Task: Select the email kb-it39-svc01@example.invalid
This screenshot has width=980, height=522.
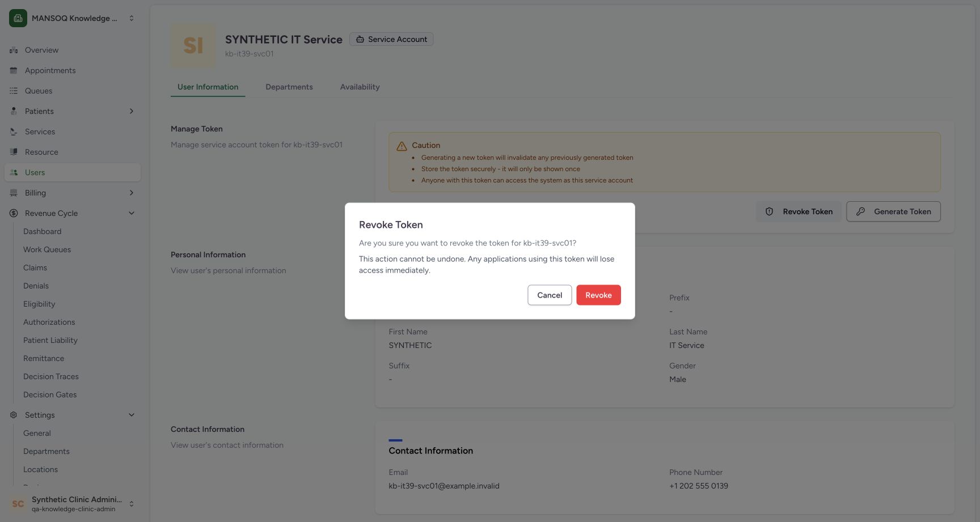Action: pyautogui.click(x=444, y=486)
